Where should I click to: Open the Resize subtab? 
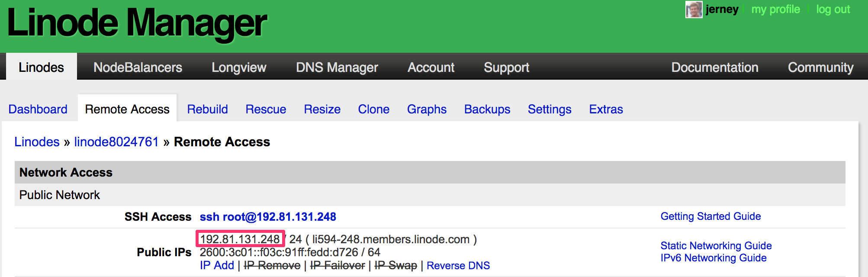click(322, 109)
